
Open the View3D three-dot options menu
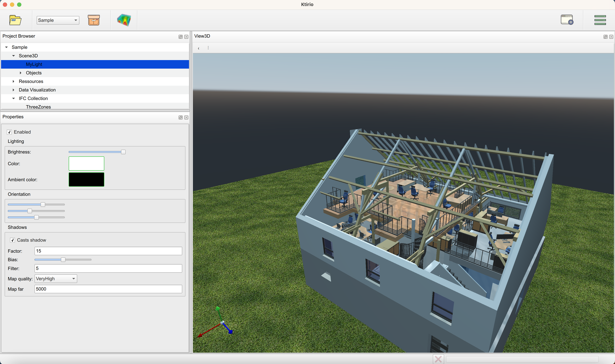click(x=208, y=48)
